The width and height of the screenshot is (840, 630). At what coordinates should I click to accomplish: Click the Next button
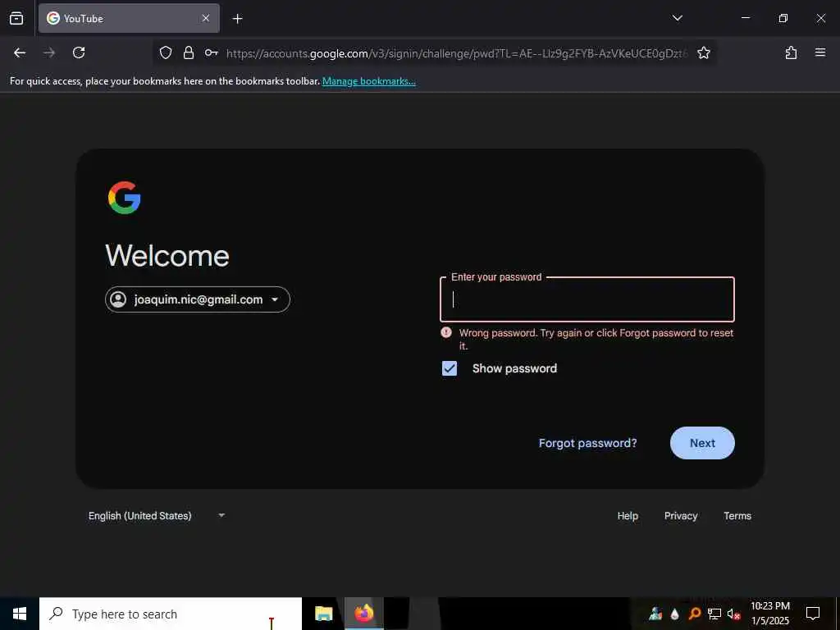coord(702,443)
